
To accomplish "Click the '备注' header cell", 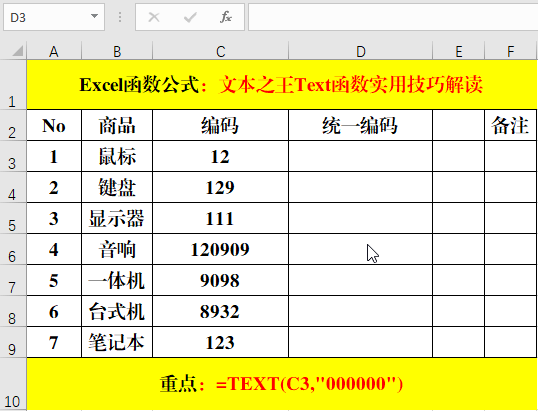I will point(511,125).
